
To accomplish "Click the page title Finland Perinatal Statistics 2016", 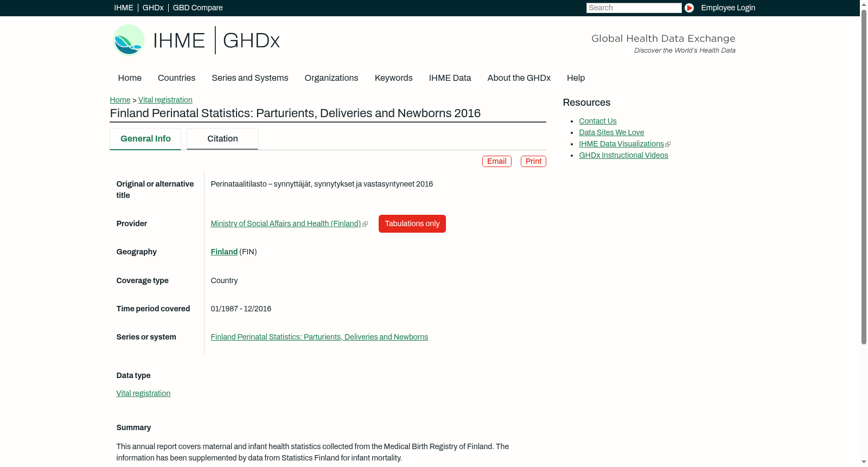I will click(295, 113).
